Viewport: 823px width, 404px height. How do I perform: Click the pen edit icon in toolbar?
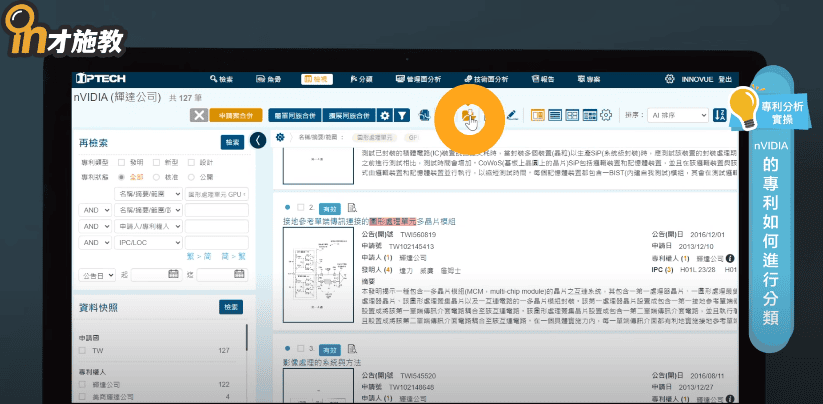pos(513,116)
